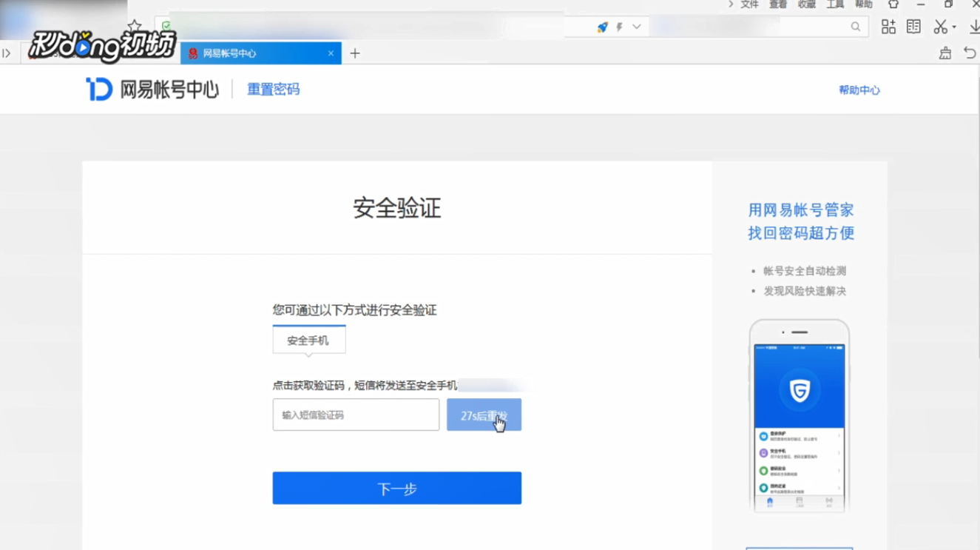The image size is (980, 550).
Task: Open the 查看 menu
Action: pyautogui.click(x=778, y=4)
